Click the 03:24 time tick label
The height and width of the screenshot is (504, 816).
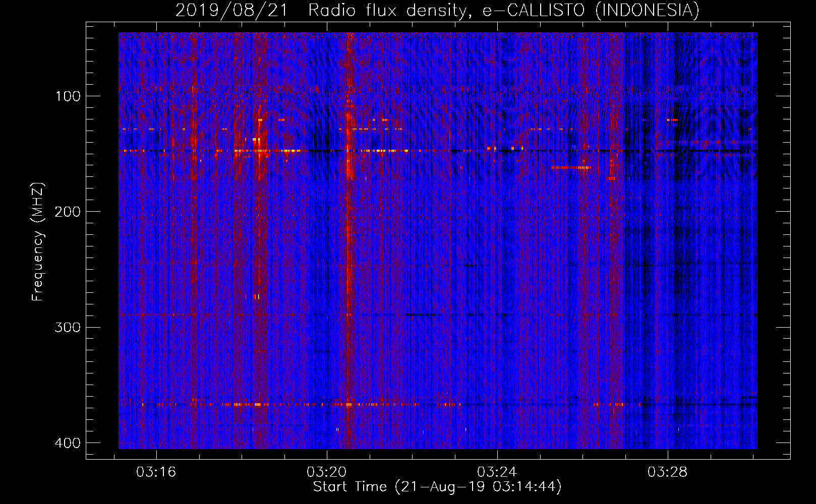click(x=497, y=472)
